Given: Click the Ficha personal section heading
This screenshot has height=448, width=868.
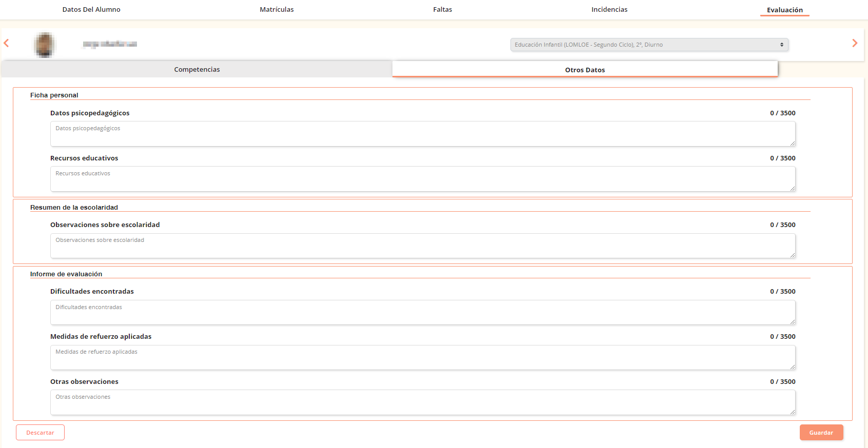Looking at the screenshot, I should click(54, 95).
